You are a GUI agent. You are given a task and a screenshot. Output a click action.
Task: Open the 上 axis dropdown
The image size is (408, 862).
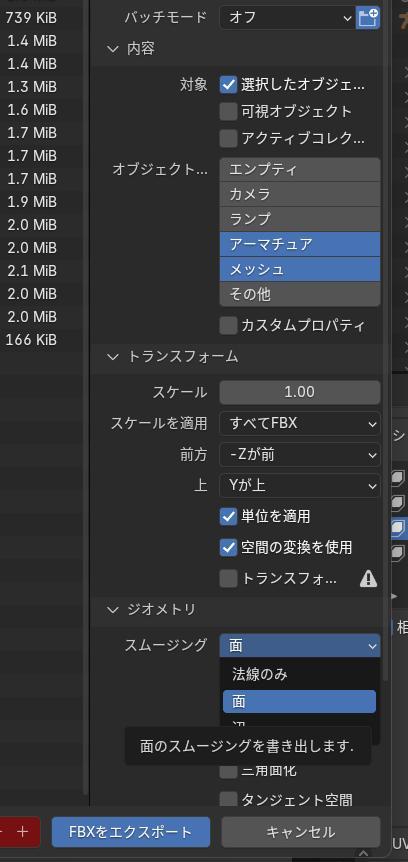click(300, 486)
